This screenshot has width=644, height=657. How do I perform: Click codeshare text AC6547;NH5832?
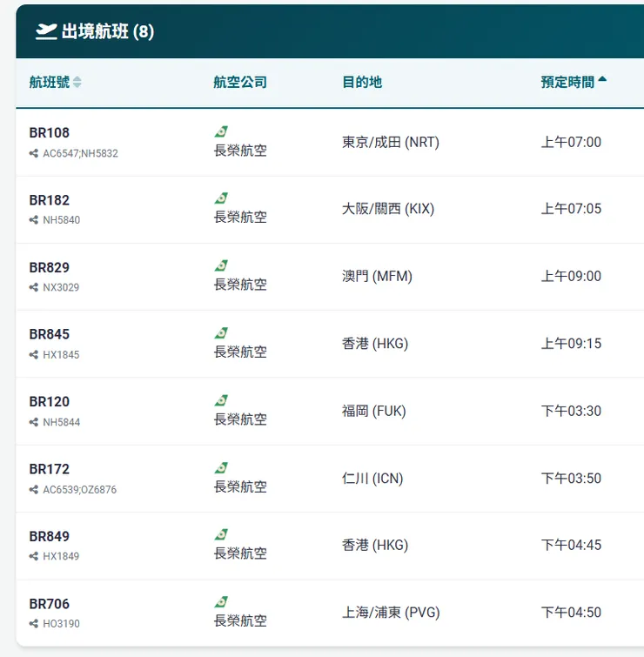80,153
